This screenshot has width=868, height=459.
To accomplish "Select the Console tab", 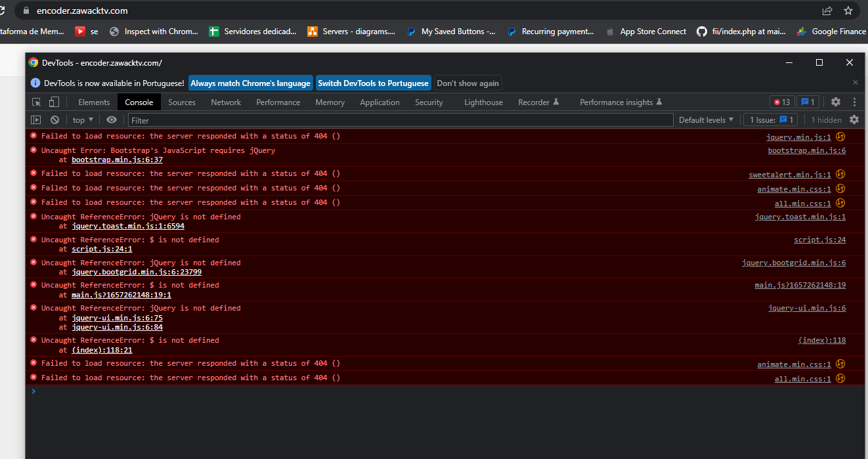I will click(139, 102).
